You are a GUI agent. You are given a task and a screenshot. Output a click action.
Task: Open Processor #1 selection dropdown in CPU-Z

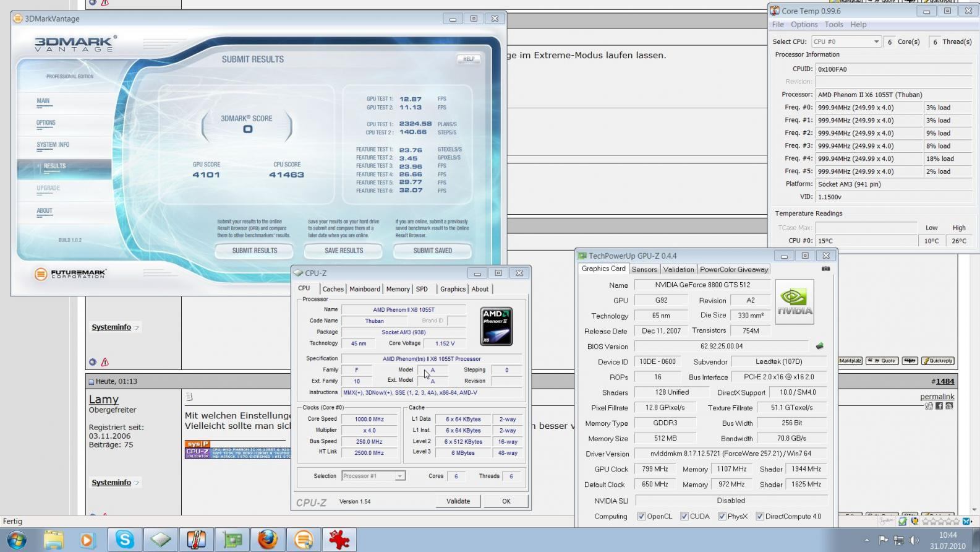(x=373, y=476)
